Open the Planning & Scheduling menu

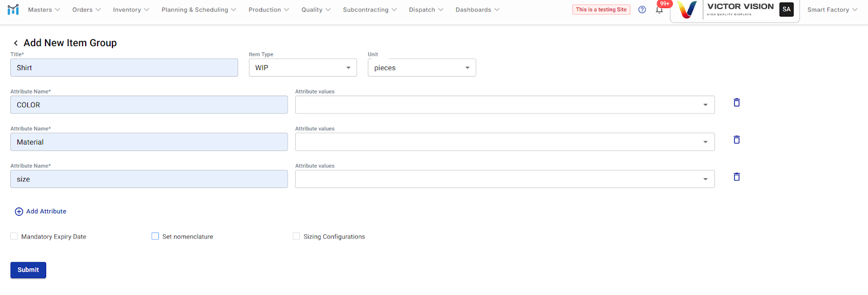(199, 10)
